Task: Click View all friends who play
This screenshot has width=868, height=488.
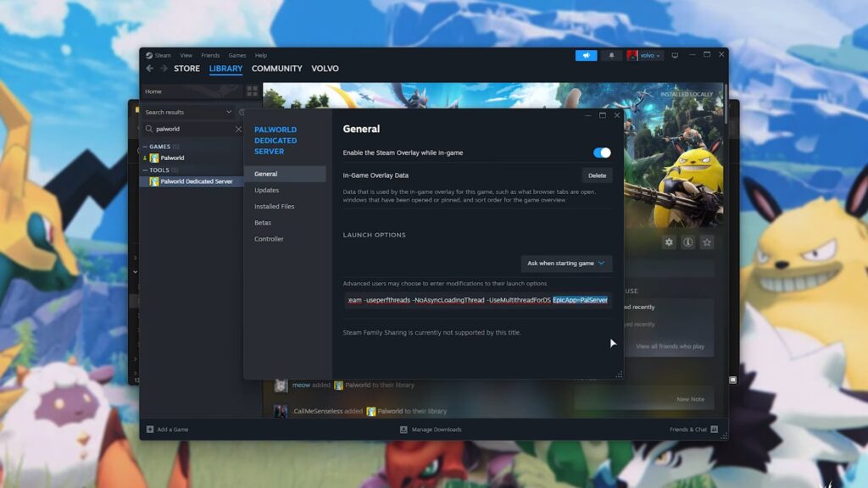Action: point(670,347)
